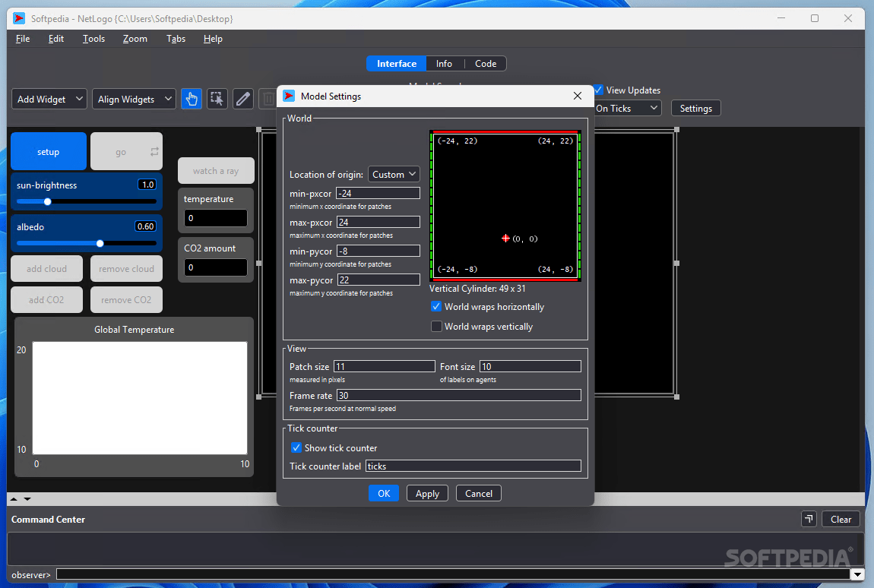The height and width of the screenshot is (588, 874).
Task: Open the Tools menu
Action: 93,39
